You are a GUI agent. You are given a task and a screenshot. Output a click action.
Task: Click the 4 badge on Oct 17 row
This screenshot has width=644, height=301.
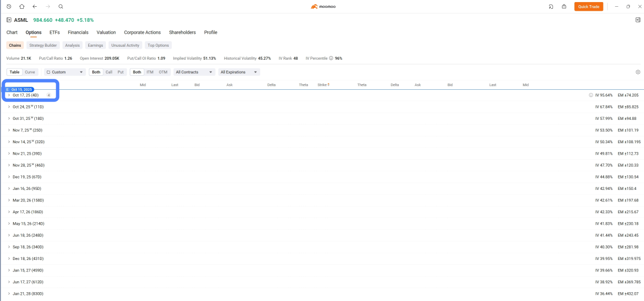49,95
